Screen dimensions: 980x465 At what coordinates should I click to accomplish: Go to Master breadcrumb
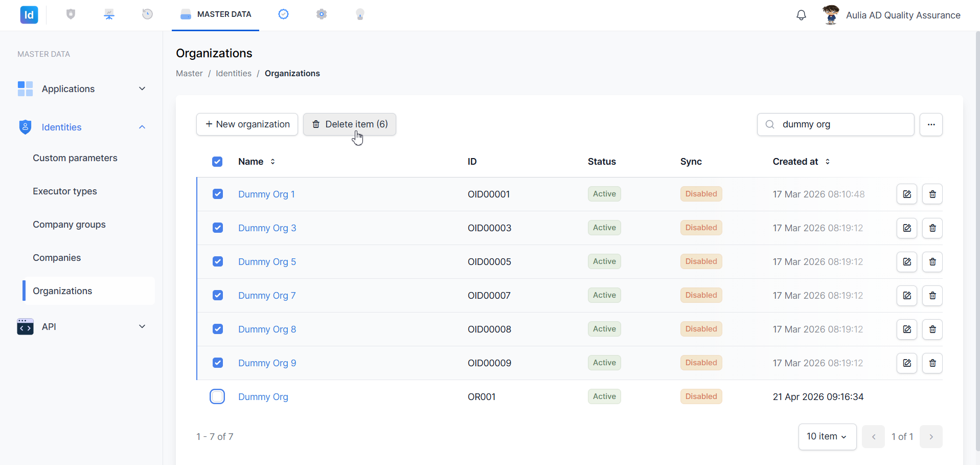tap(189, 74)
